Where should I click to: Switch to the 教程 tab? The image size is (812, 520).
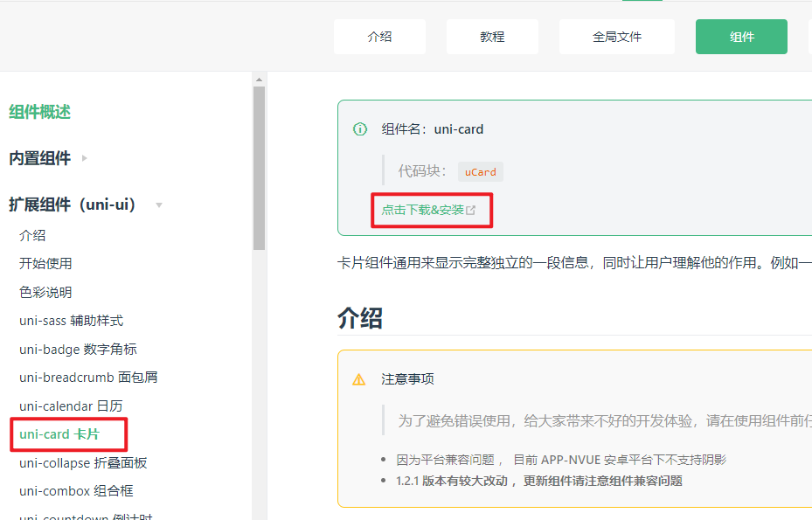492,36
